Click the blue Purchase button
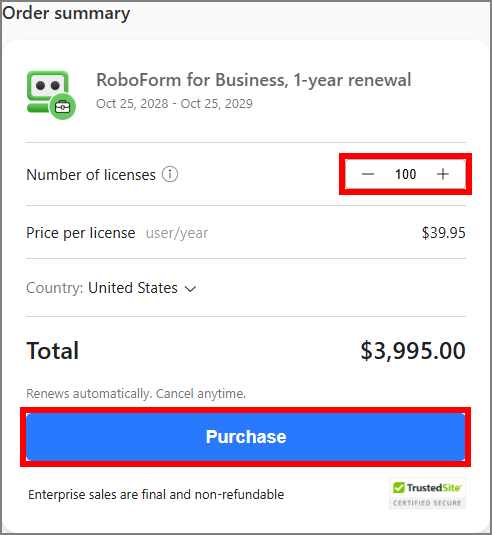 pos(246,437)
